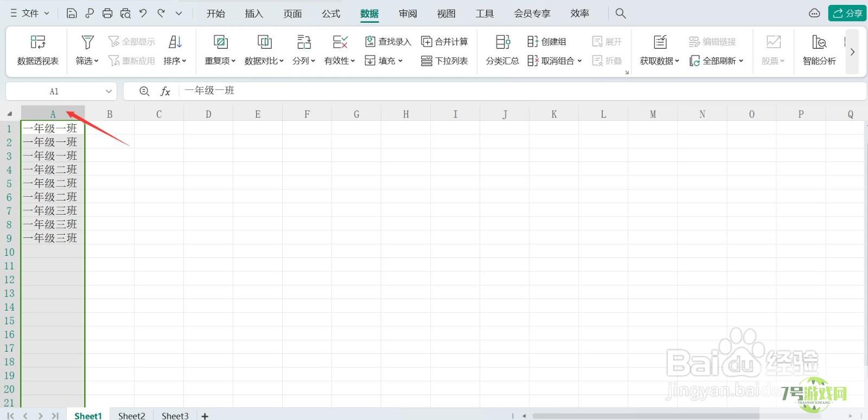Expand Refresh All (全部刷新) dropdown
Image resolution: width=868 pixels, height=420 pixels.
coord(741,61)
